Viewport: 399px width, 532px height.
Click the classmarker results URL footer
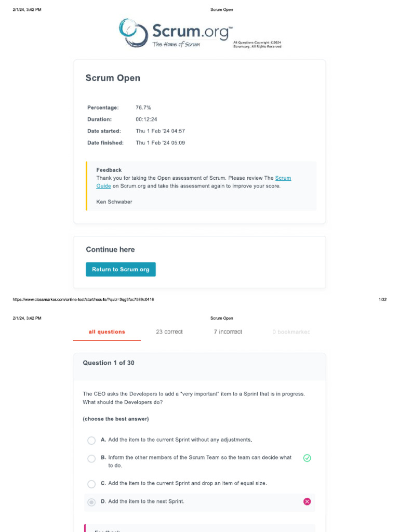coord(83,299)
